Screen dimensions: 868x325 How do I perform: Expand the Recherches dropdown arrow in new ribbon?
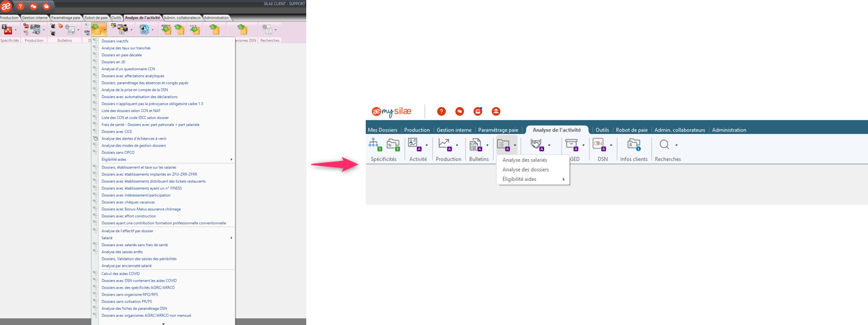click(x=676, y=145)
